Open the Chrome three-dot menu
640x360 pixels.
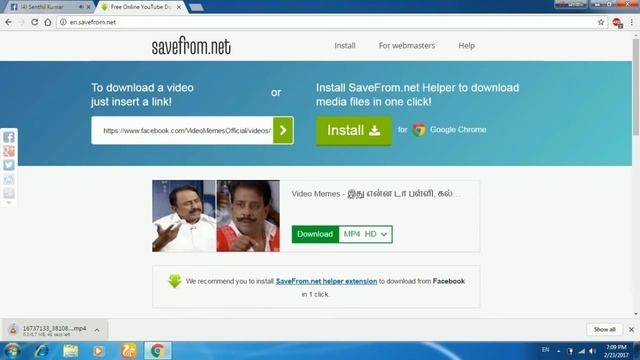(x=631, y=22)
